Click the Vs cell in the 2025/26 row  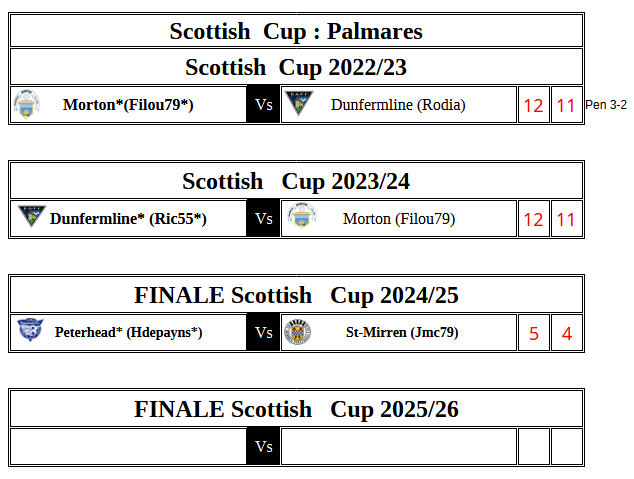tap(264, 446)
